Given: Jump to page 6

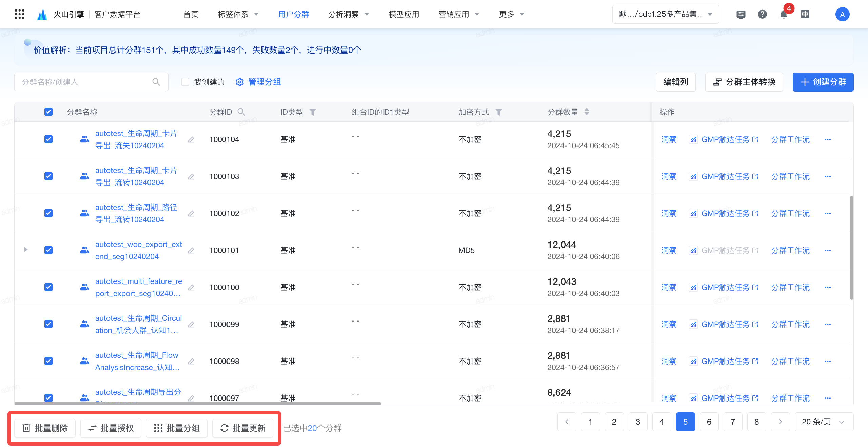Looking at the screenshot, I should pyautogui.click(x=709, y=422).
